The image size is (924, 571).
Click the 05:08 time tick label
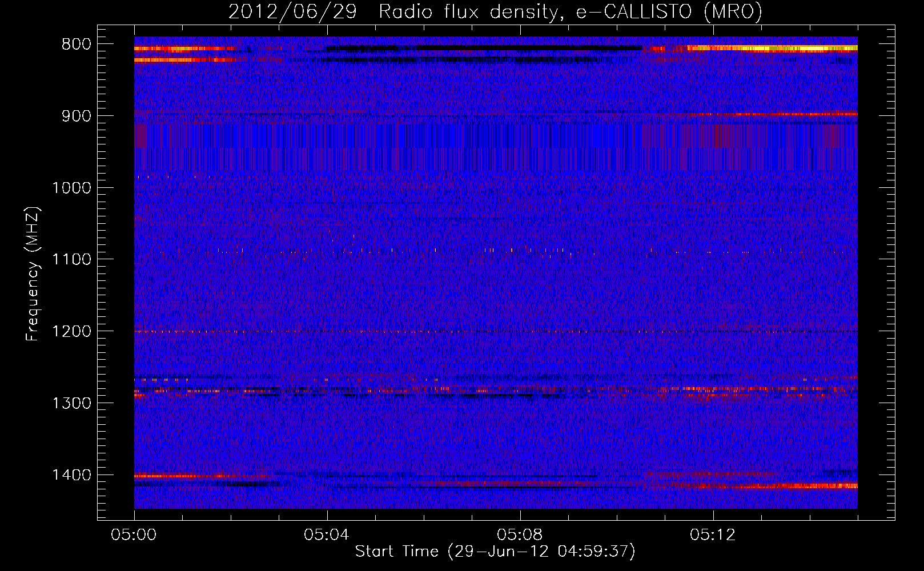[520, 535]
